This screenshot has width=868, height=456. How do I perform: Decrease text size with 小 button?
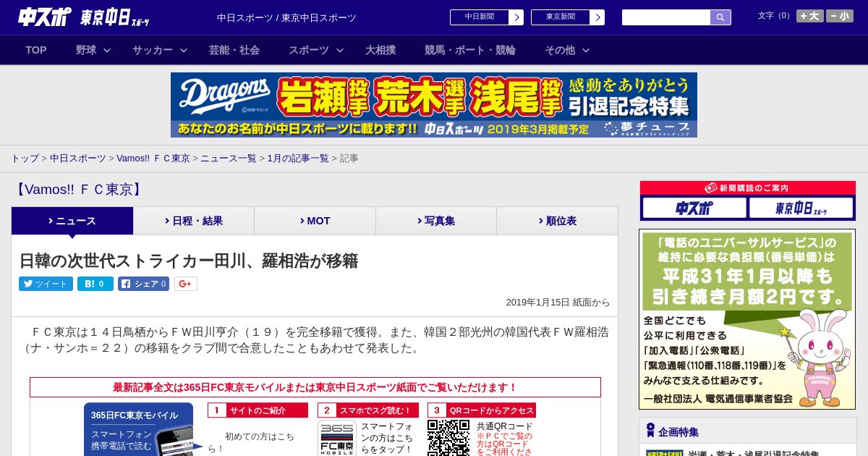click(x=840, y=16)
